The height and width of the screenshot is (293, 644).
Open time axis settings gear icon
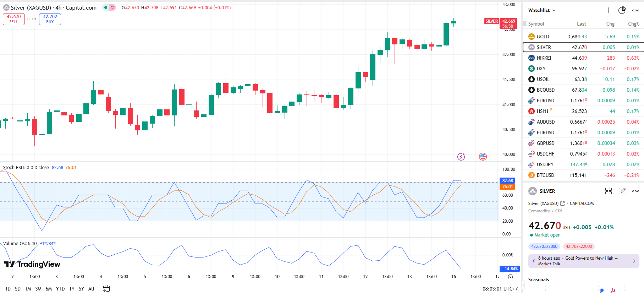[x=510, y=277]
